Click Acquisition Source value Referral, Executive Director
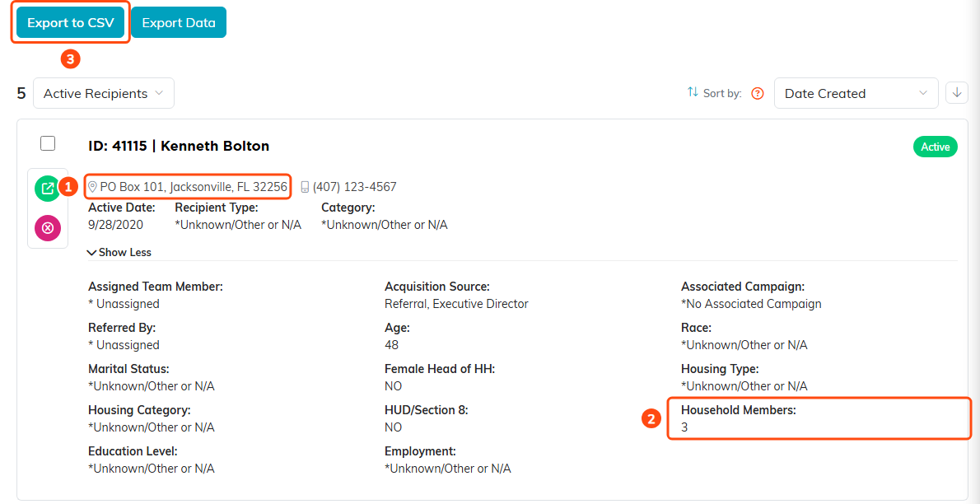 pyautogui.click(x=456, y=304)
